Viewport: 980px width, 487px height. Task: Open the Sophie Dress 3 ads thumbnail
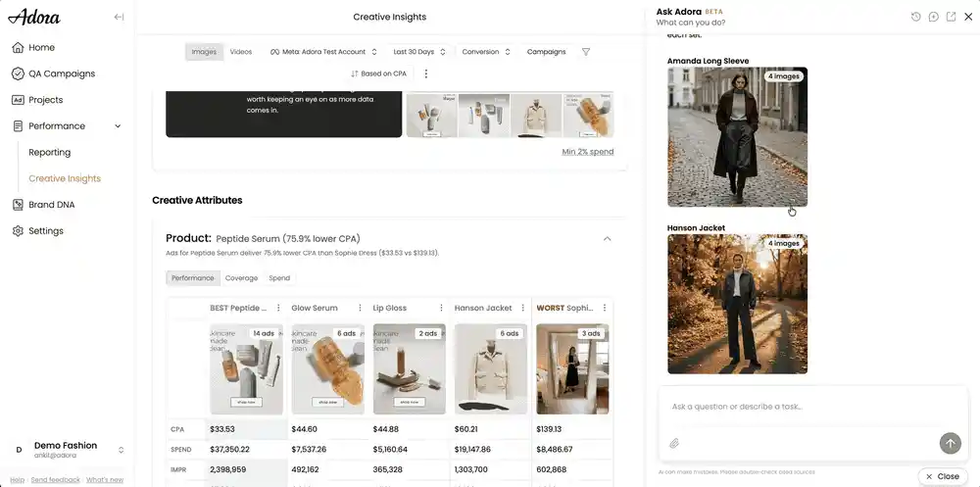572,368
